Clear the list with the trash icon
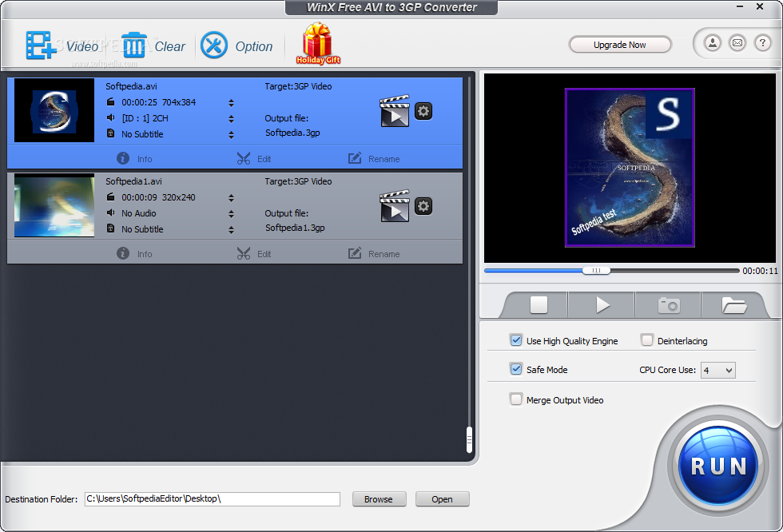Viewport: 783px width, 532px height. pos(134,46)
